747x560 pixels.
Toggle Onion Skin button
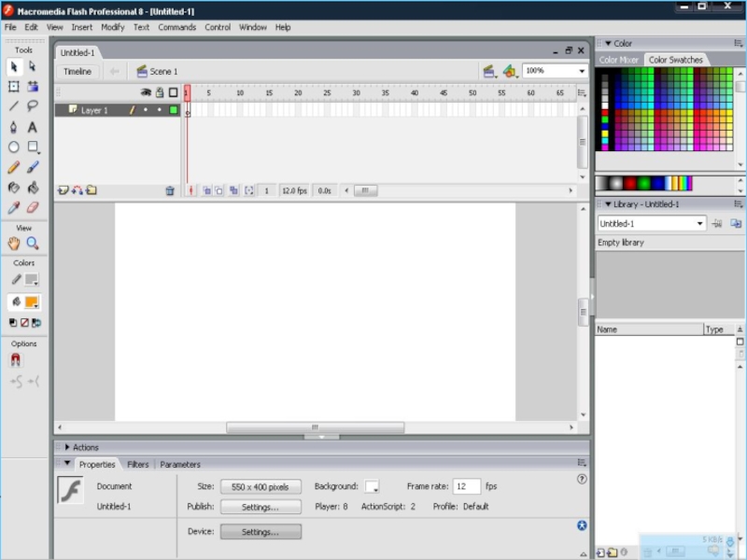(206, 191)
